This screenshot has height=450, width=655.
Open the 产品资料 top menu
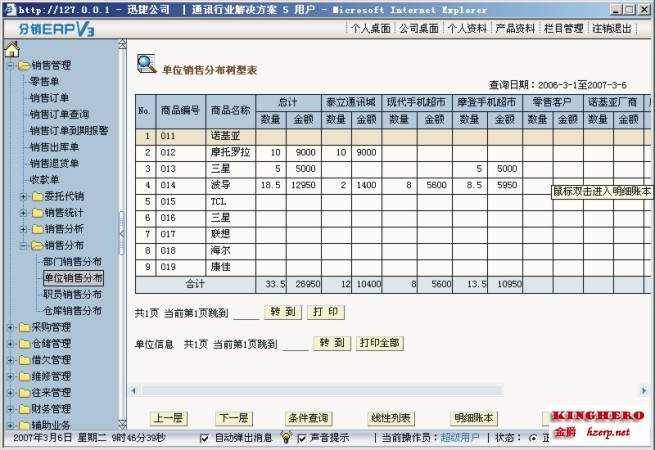coord(515,28)
